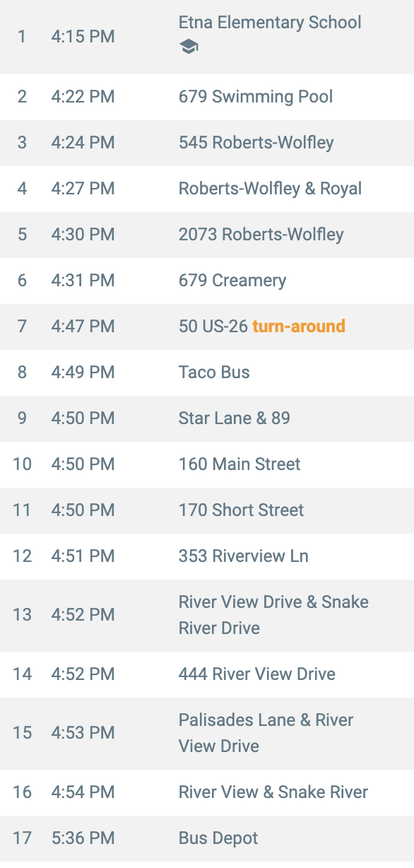Select the Star Lane & 89 stop
The image size is (414, 868).
coord(207,418)
